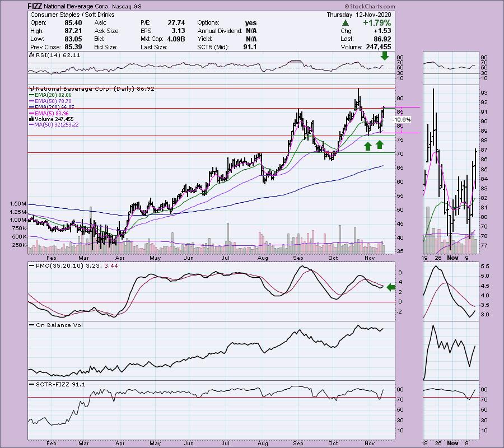Click the P/E value 27.74
This screenshot has width=504, height=448.
[176, 23]
